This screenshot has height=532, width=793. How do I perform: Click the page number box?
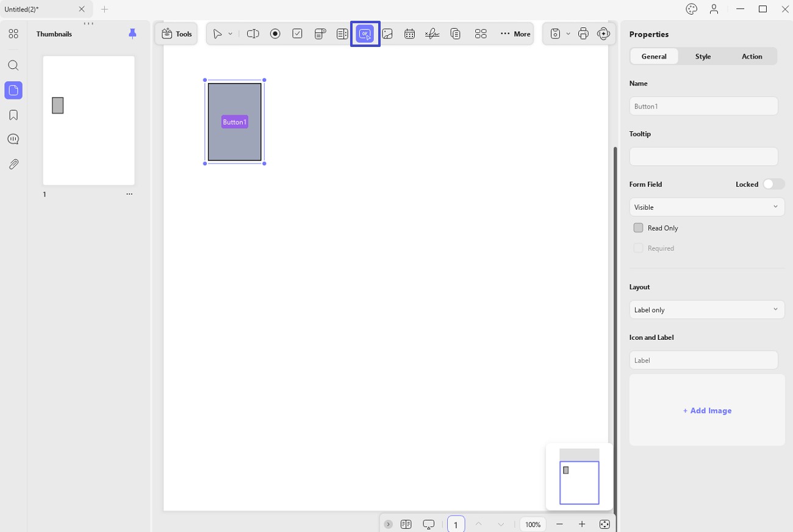(456, 524)
